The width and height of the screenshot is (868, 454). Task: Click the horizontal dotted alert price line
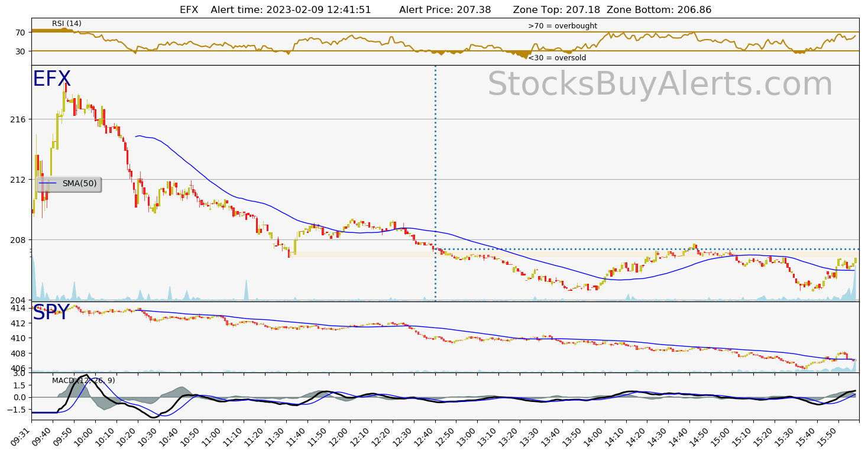click(x=647, y=249)
